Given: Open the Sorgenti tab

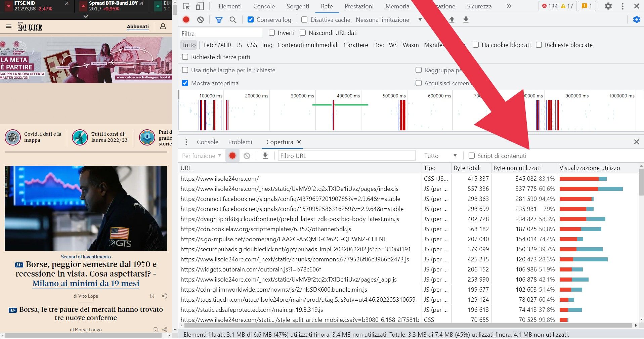Looking at the screenshot, I should click(298, 6).
